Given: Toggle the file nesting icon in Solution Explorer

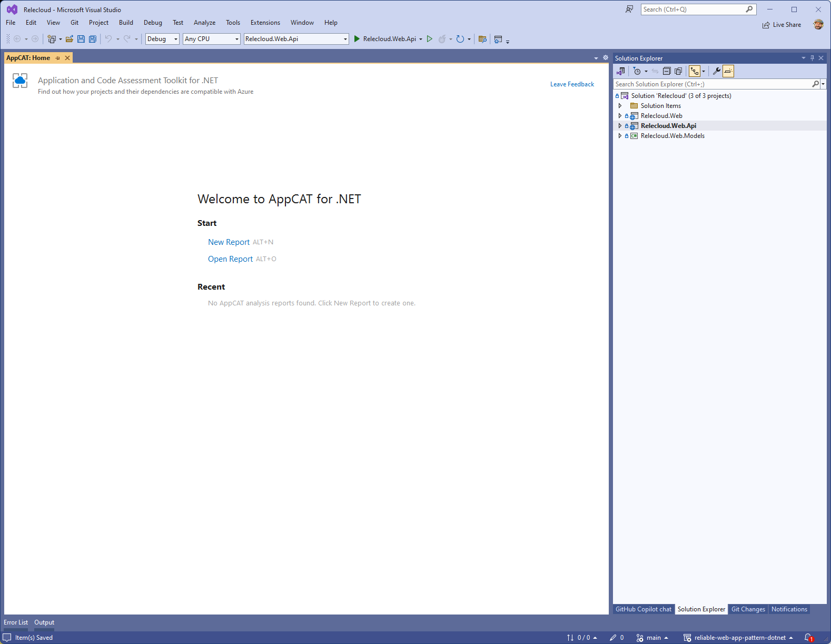Looking at the screenshot, I should 695,71.
